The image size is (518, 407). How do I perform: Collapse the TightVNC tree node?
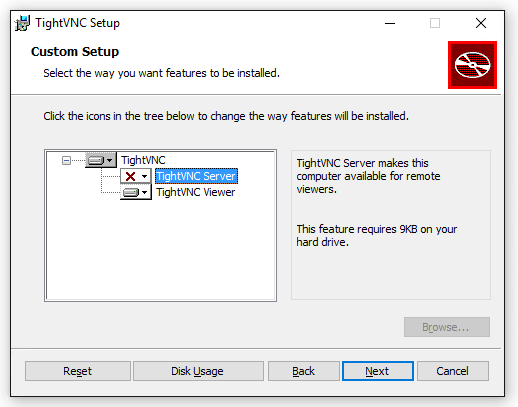coord(66,161)
